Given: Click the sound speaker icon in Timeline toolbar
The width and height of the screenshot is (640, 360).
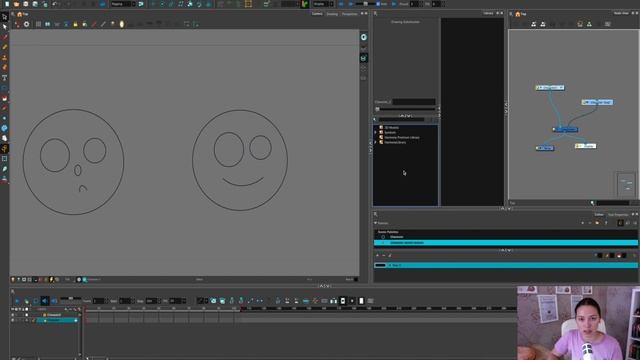Looking at the screenshot, I should click(x=45, y=301).
